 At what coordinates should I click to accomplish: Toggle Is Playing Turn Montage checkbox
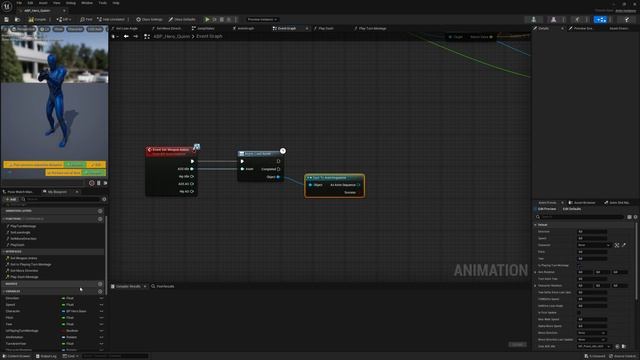click(x=580, y=266)
